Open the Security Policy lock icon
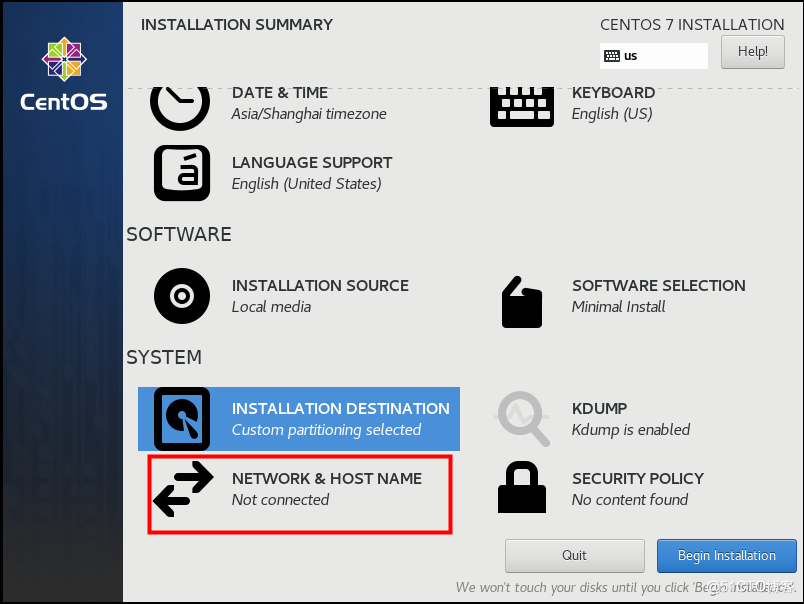The image size is (804, 604). click(522, 487)
